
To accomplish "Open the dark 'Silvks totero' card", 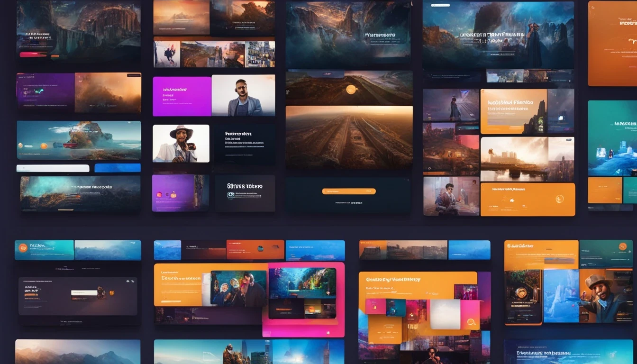I will [245, 193].
